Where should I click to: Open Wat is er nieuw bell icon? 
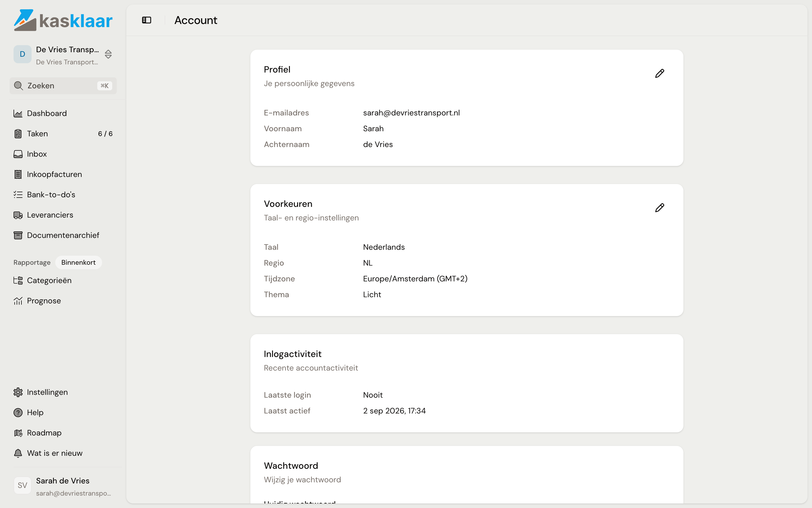click(18, 453)
